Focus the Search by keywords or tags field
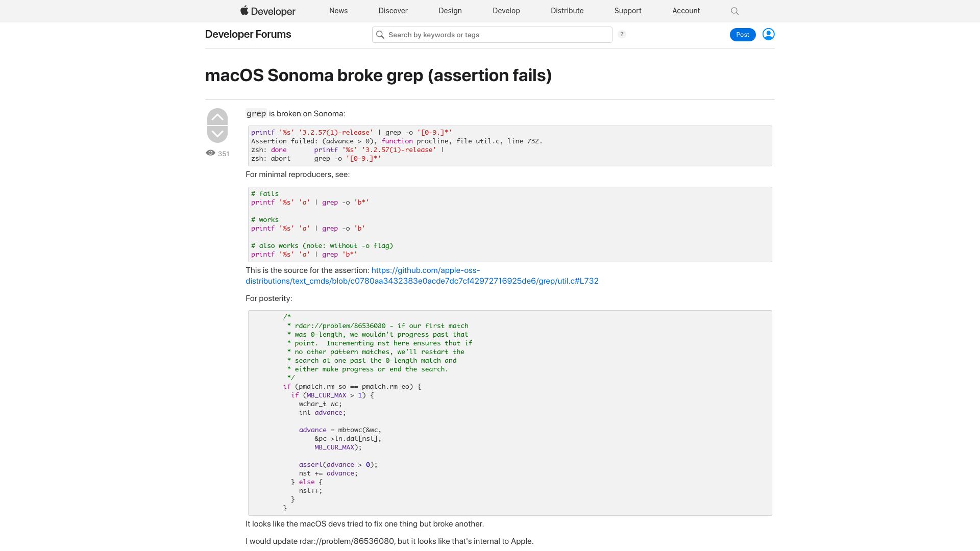Image resolution: width=980 pixels, height=551 pixels. pos(492,35)
